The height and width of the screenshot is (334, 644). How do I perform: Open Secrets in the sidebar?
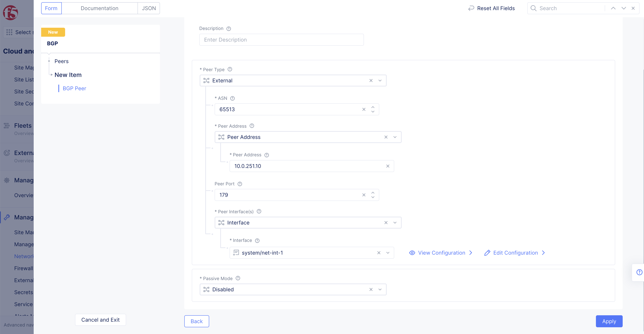(24, 292)
